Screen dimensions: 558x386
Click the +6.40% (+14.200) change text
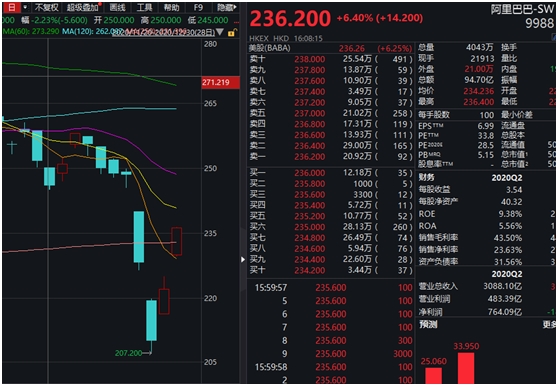(380, 18)
